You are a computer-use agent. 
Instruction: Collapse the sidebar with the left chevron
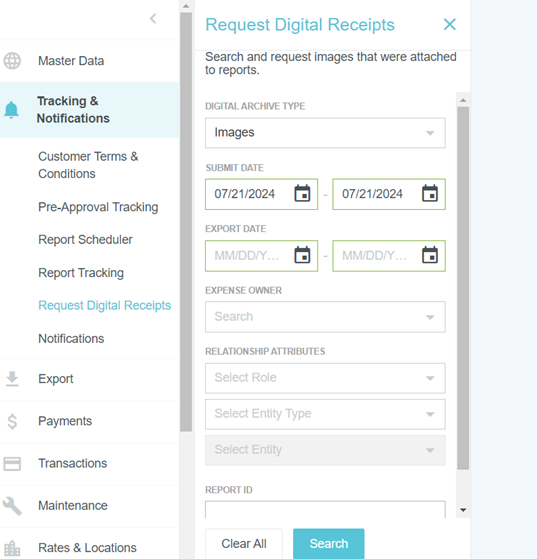coord(153,19)
